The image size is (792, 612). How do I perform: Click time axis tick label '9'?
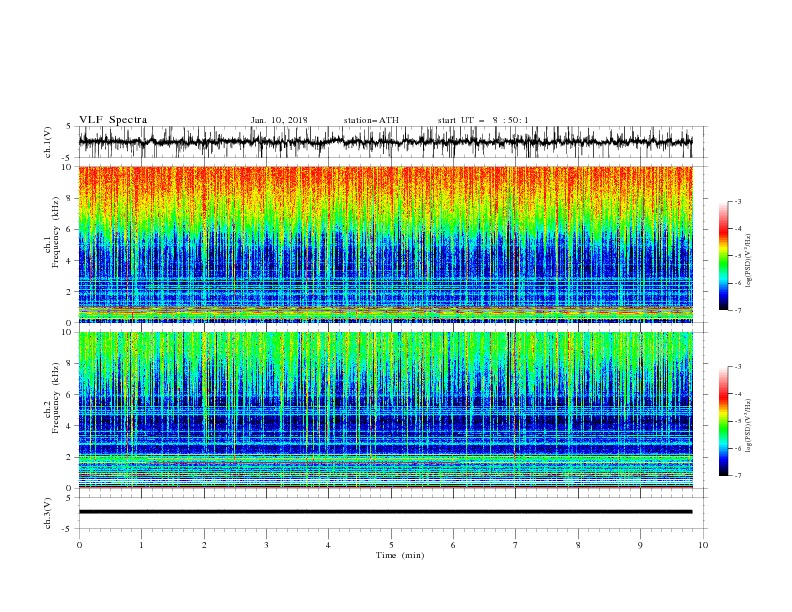pyautogui.click(x=640, y=545)
